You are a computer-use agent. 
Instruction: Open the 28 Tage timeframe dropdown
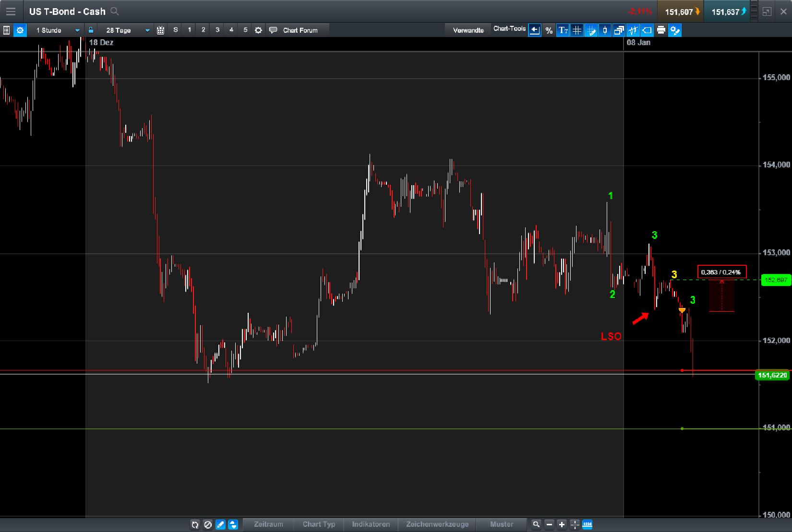125,30
